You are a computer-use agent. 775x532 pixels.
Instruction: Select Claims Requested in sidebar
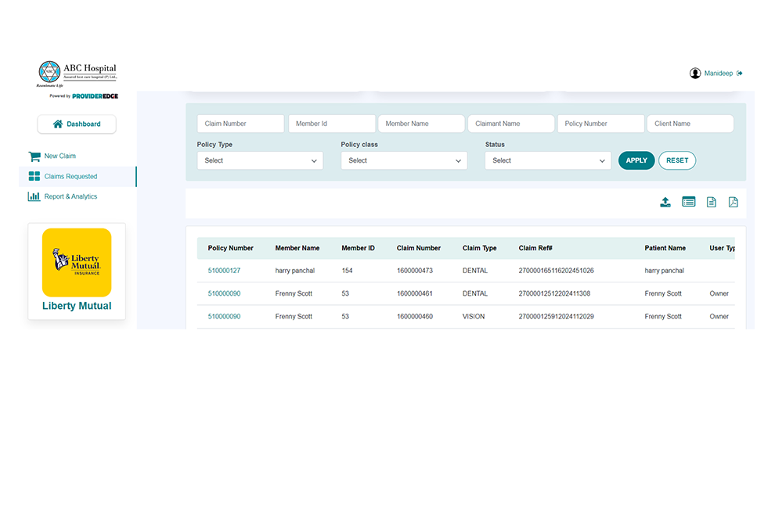(x=70, y=177)
